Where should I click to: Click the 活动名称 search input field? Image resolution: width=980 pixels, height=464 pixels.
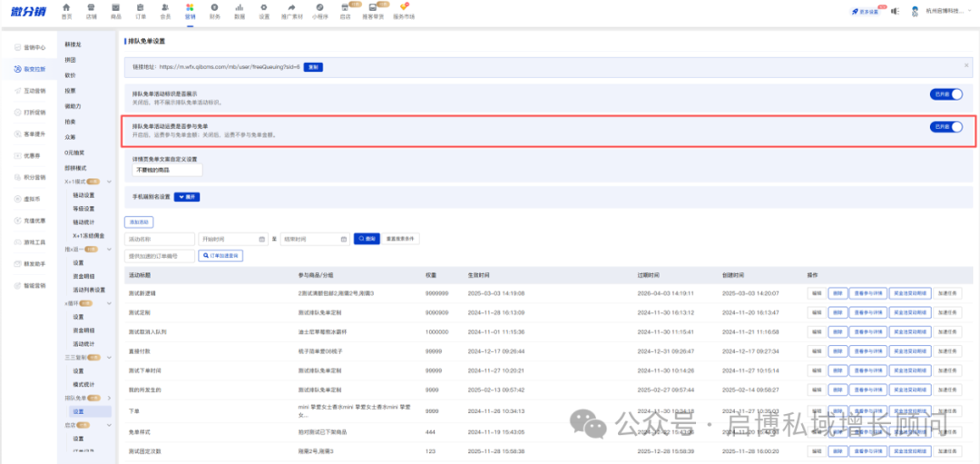pyautogui.click(x=160, y=239)
